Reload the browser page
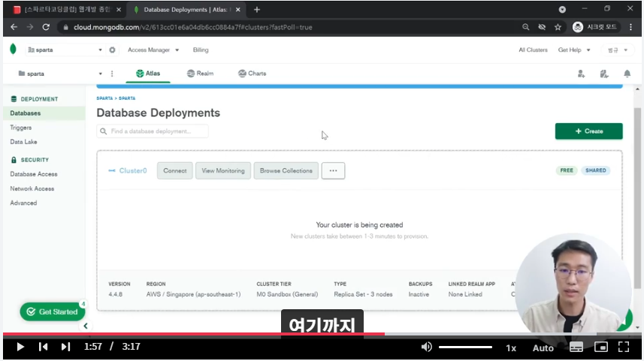The height and width of the screenshot is (361, 644). pos(46,27)
